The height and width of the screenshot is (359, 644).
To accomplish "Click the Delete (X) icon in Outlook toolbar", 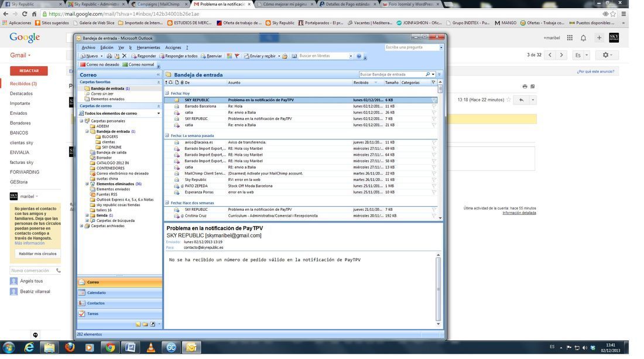I will (124, 56).
